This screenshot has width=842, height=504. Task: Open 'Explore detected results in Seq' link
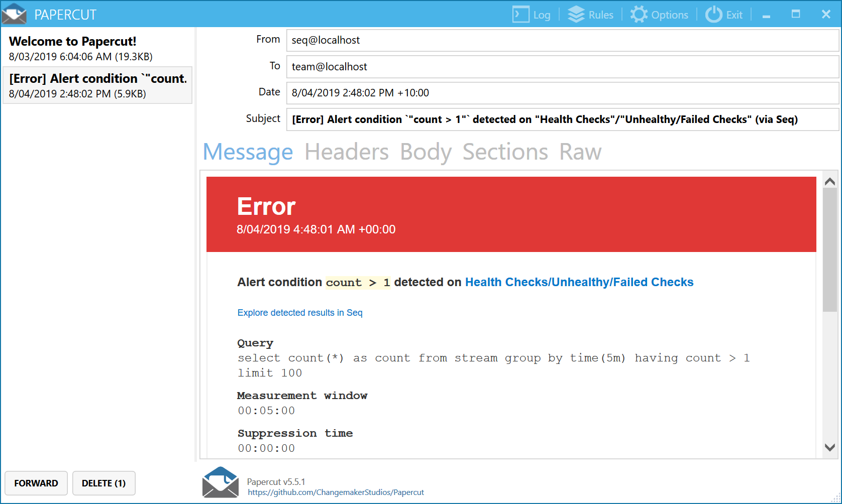click(x=300, y=313)
